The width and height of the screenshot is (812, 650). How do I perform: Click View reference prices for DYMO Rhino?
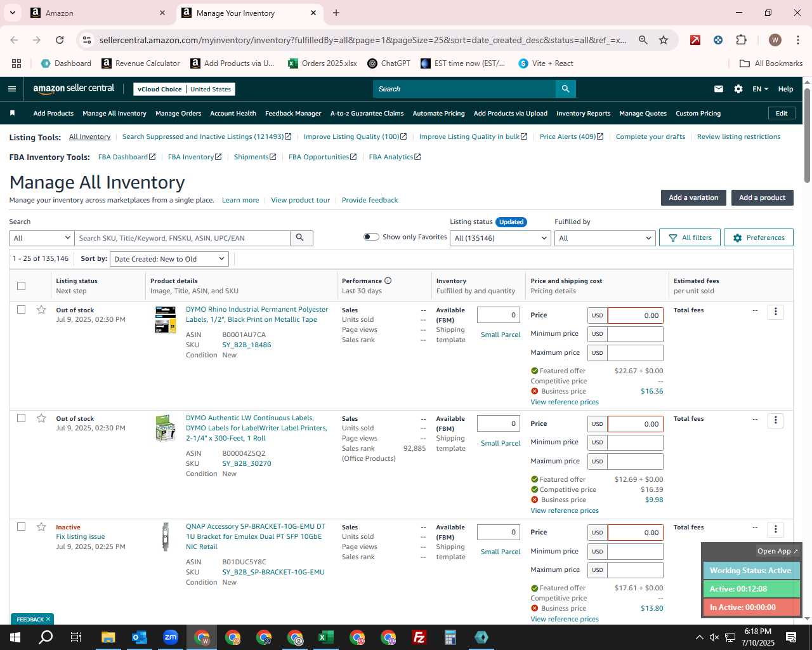(x=565, y=402)
